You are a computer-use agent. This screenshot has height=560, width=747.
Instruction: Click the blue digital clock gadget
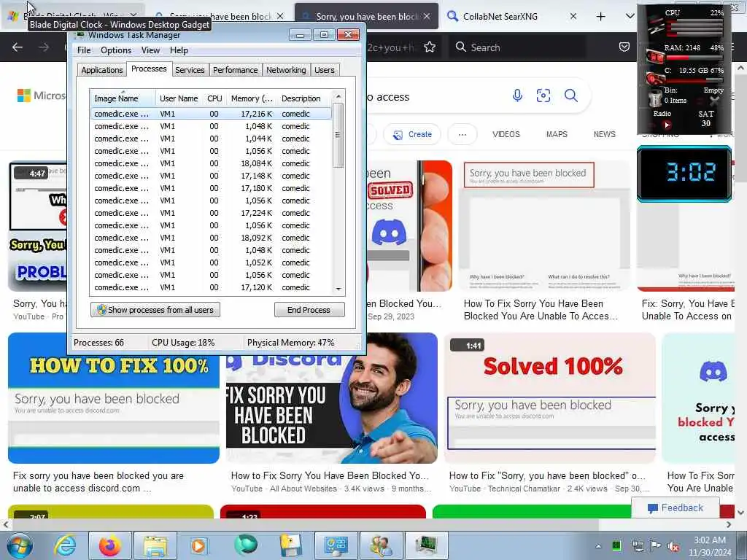click(684, 174)
